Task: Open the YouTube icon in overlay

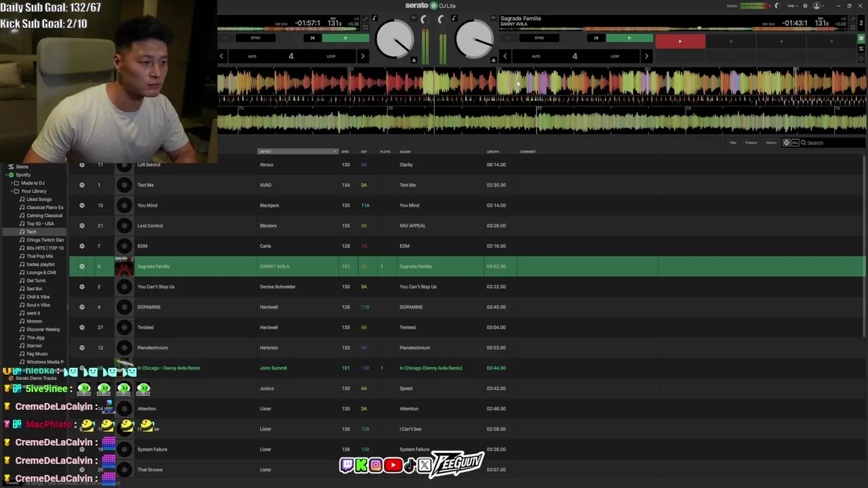Action: (x=392, y=465)
